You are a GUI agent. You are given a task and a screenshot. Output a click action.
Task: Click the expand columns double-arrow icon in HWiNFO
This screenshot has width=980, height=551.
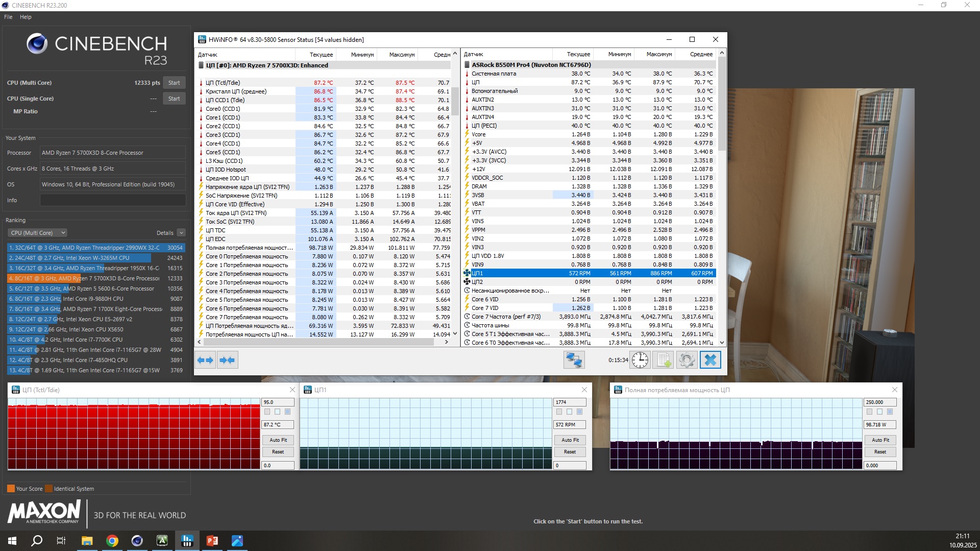(x=205, y=360)
